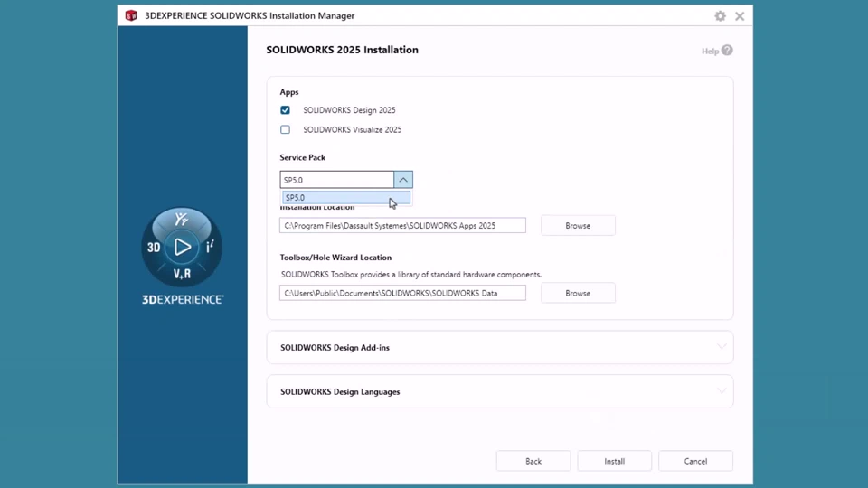Click the Help question mark icon
Image resolution: width=868 pixels, height=488 pixels.
tap(727, 51)
